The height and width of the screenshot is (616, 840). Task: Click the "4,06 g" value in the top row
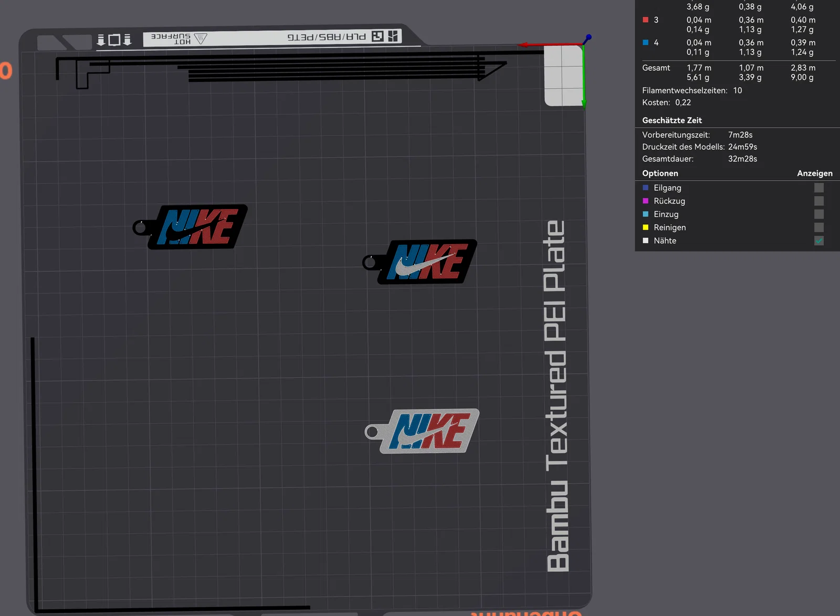(x=802, y=7)
